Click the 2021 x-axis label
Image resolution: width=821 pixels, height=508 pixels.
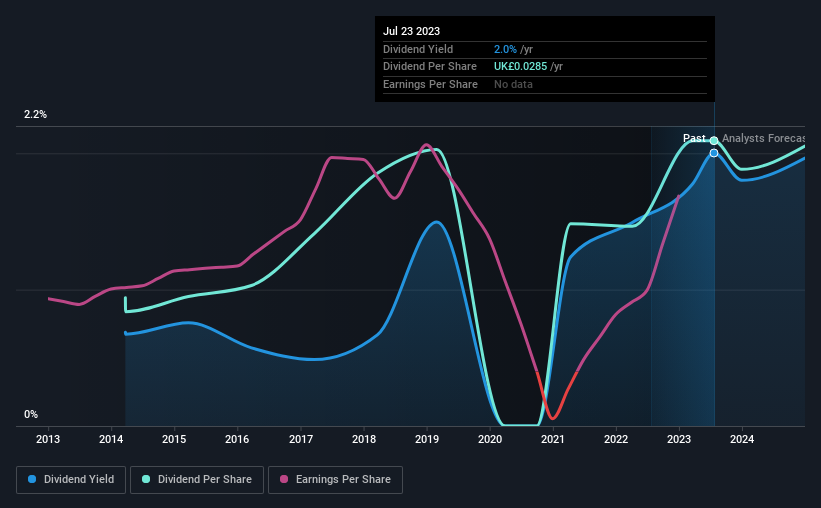(553, 439)
